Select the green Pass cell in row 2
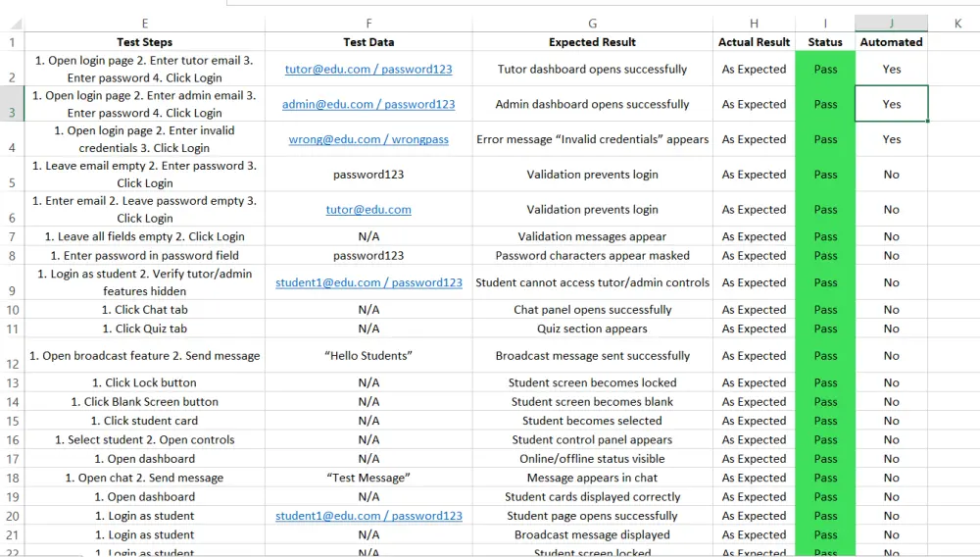980x557 pixels. pyautogui.click(x=825, y=69)
